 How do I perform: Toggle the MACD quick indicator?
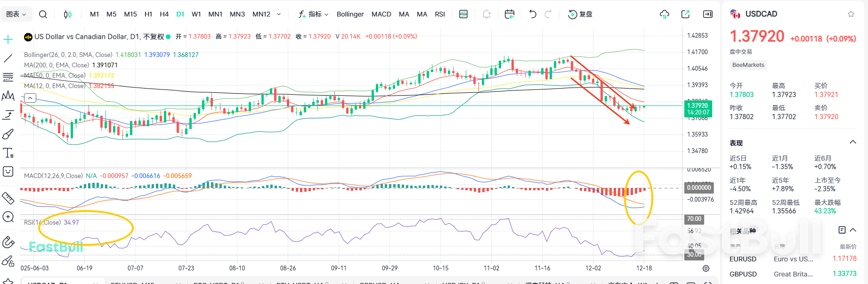(x=381, y=14)
